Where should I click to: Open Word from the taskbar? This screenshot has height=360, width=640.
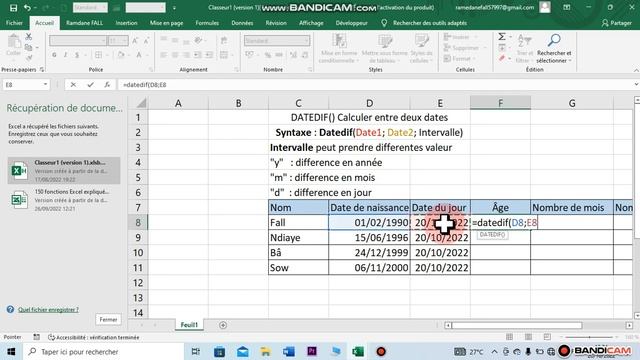(289, 351)
